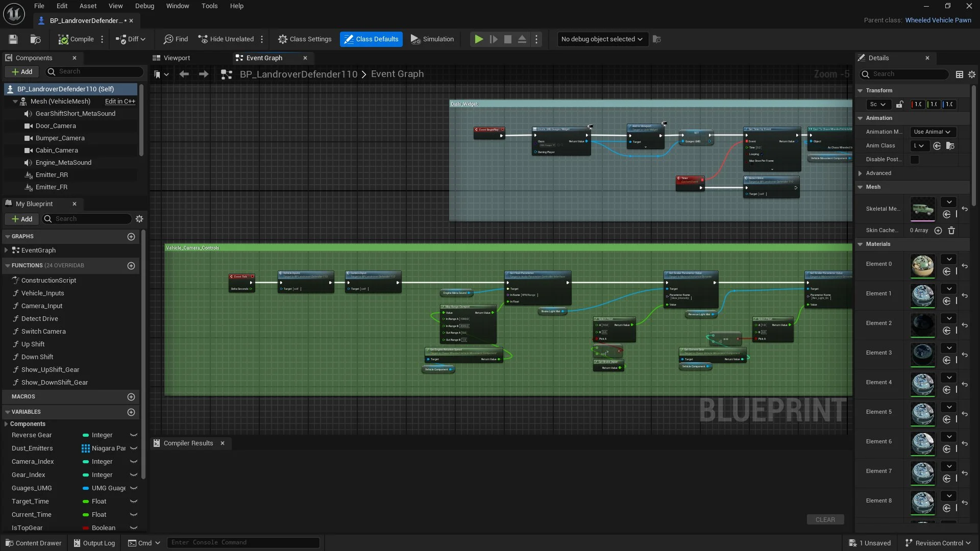Screen dimensions: 980x551
Task: Toggle the Transform scale lock icon
Action: point(900,104)
